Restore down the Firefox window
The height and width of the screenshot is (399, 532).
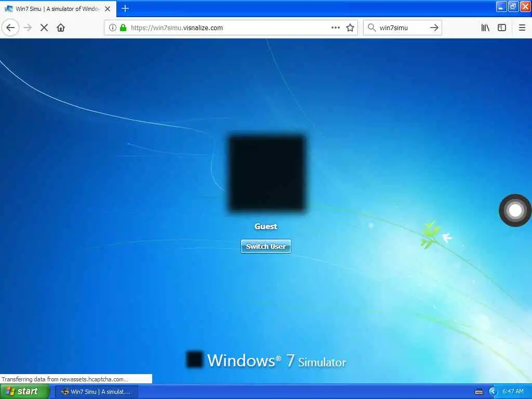coord(513,6)
